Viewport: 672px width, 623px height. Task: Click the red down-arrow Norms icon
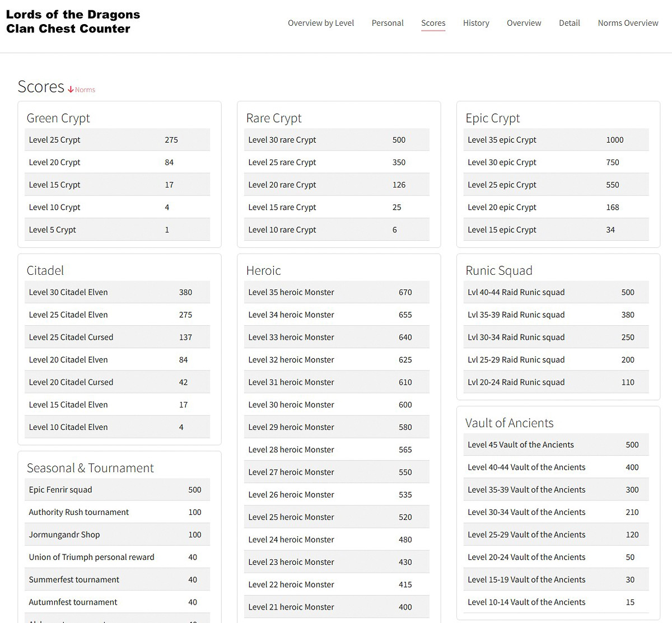[71, 90]
